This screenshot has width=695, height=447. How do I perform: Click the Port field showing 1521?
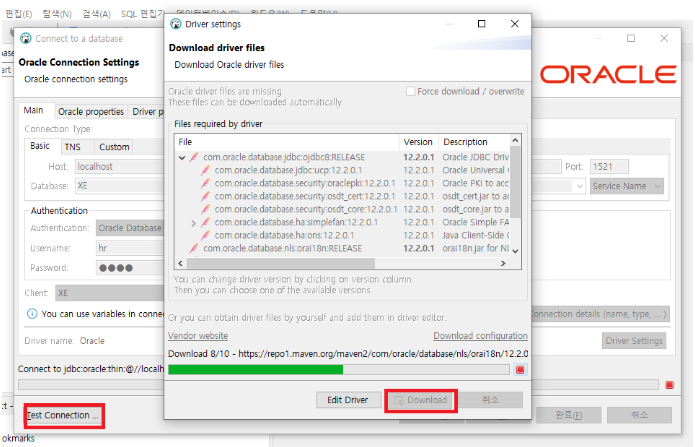[609, 167]
